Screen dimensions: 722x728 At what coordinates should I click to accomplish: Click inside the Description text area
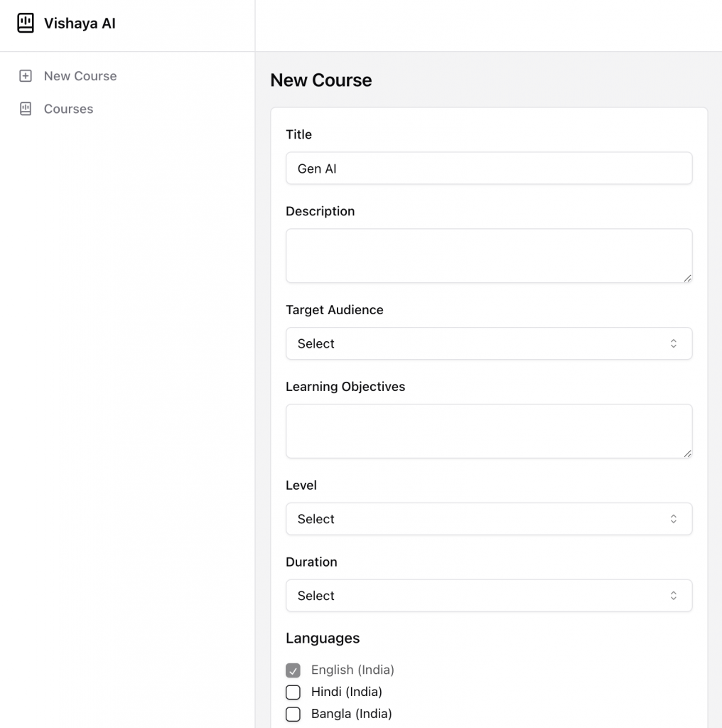[x=488, y=255]
